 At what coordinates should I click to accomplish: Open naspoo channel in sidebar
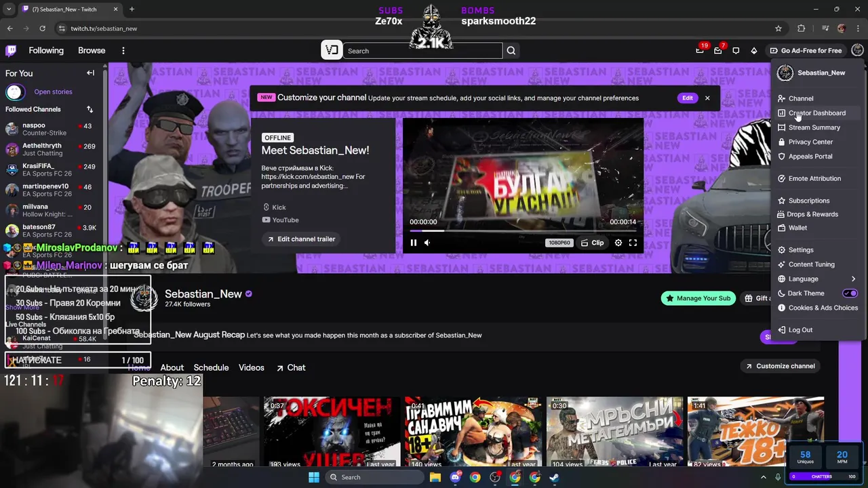52,129
